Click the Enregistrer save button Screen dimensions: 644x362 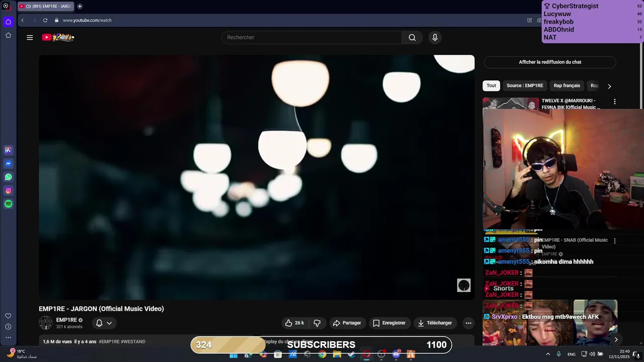pos(389,323)
